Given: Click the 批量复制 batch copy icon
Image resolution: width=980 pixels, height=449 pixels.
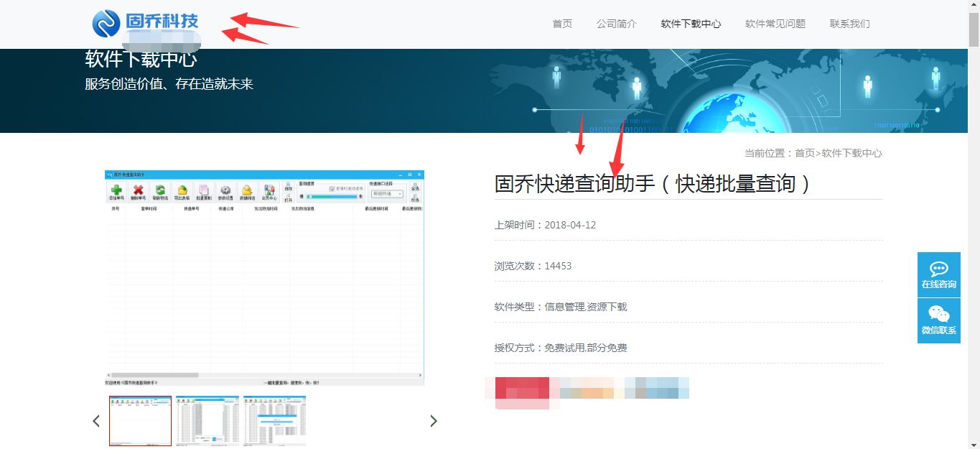Looking at the screenshot, I should coord(203,190).
